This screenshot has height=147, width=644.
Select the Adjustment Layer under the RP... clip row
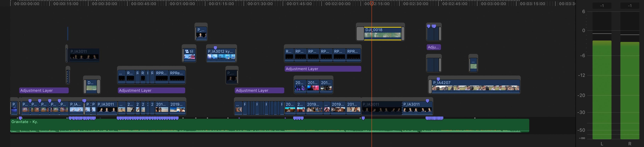323,69
